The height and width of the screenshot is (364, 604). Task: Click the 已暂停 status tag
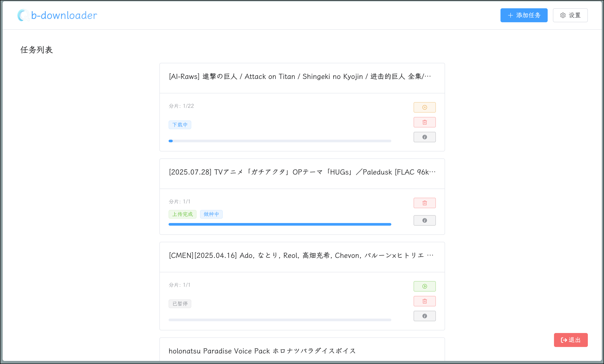180,304
